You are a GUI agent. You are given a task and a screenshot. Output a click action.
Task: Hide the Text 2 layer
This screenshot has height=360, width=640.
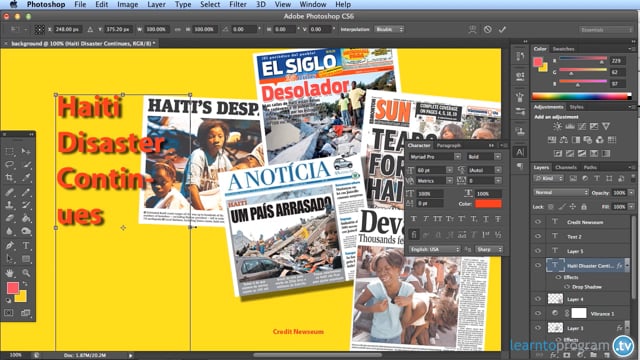click(x=538, y=236)
